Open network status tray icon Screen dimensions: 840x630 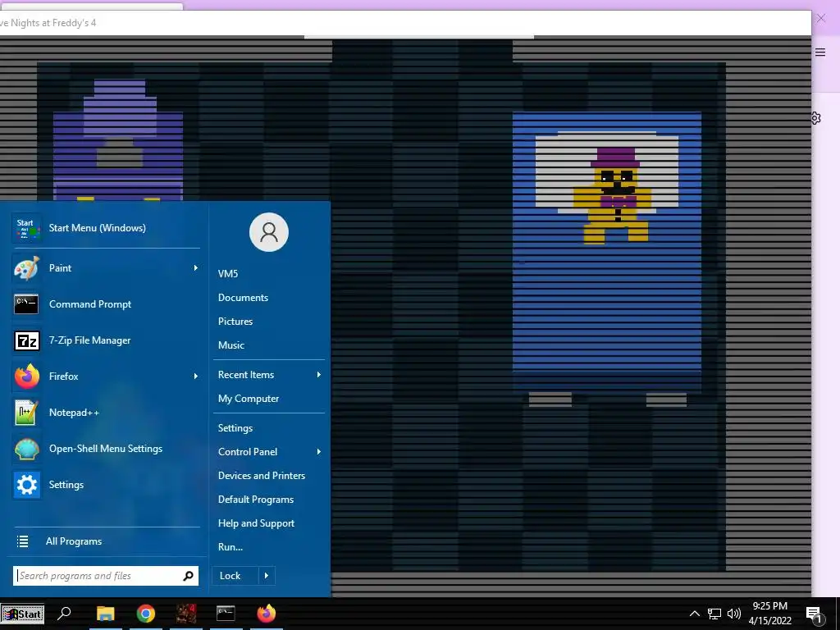click(714, 614)
